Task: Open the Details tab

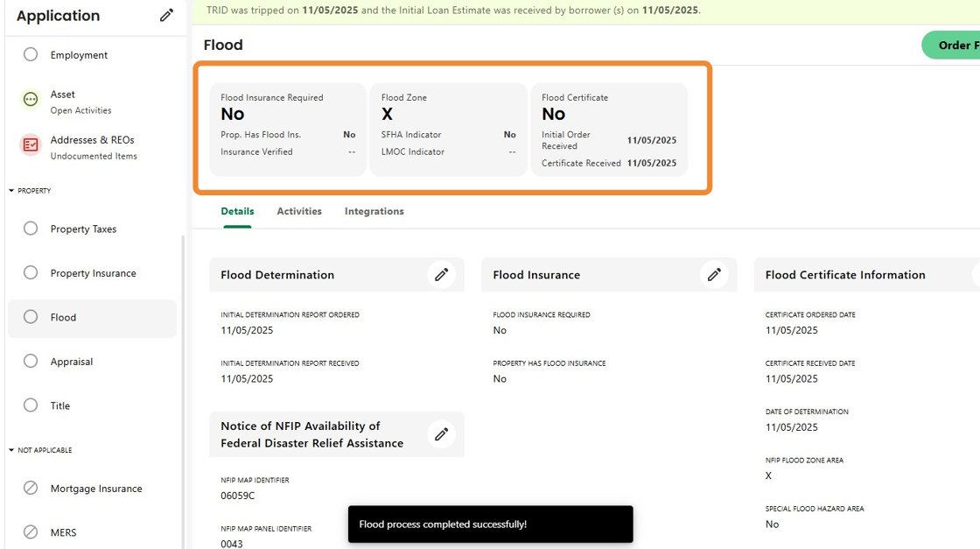Action: 237,211
